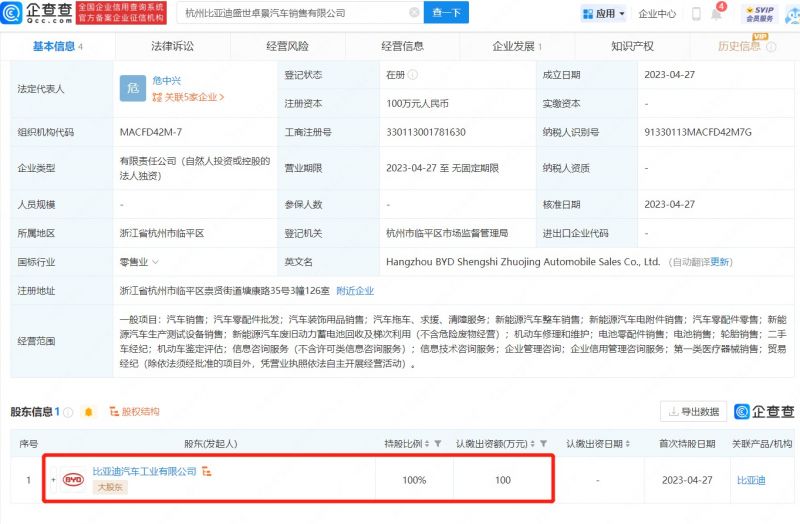Image resolution: width=800 pixels, height=524 pixels.
Task: Switch to 法律诉讼 tab
Action: pyautogui.click(x=172, y=46)
